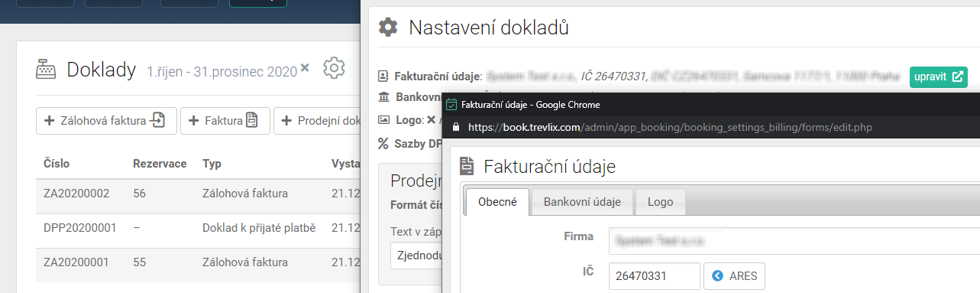Focus the Firma input field
Image resolution: width=980 pixels, height=293 pixels.
pyautogui.click(x=794, y=240)
